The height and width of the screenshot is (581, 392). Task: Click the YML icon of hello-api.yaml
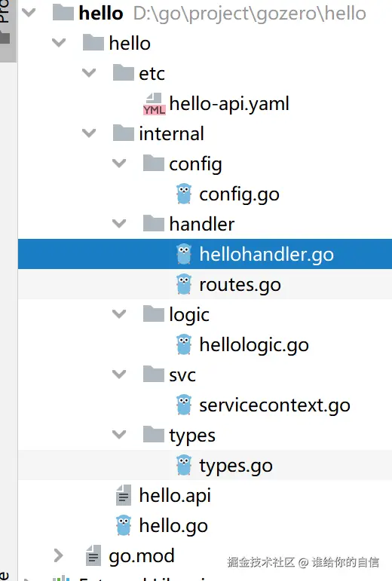[154, 104]
